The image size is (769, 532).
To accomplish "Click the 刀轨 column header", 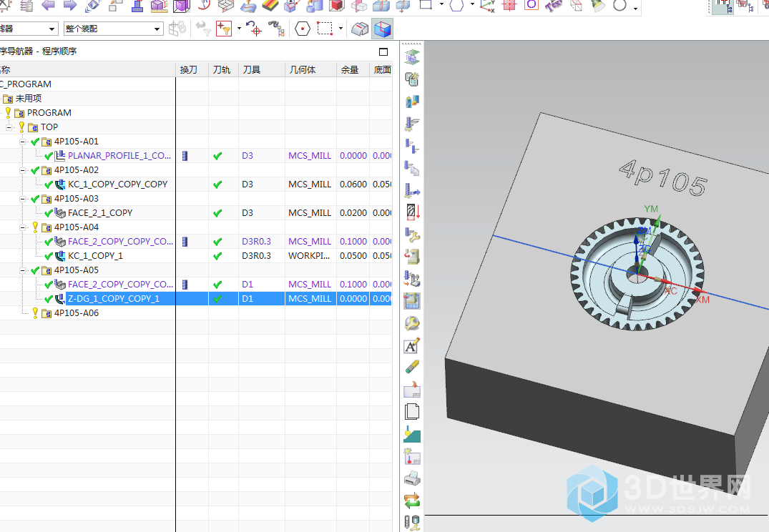I will (x=224, y=69).
